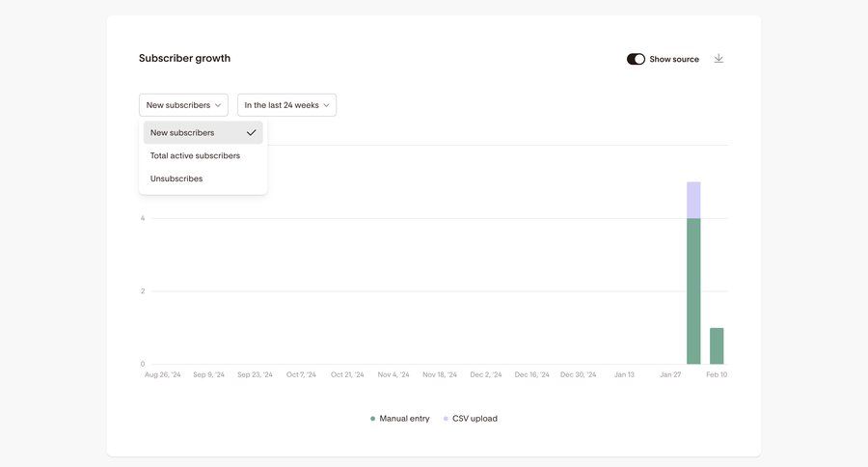Click the Subscriber growth heading
Screen dimensions: 868x467
coord(184,58)
